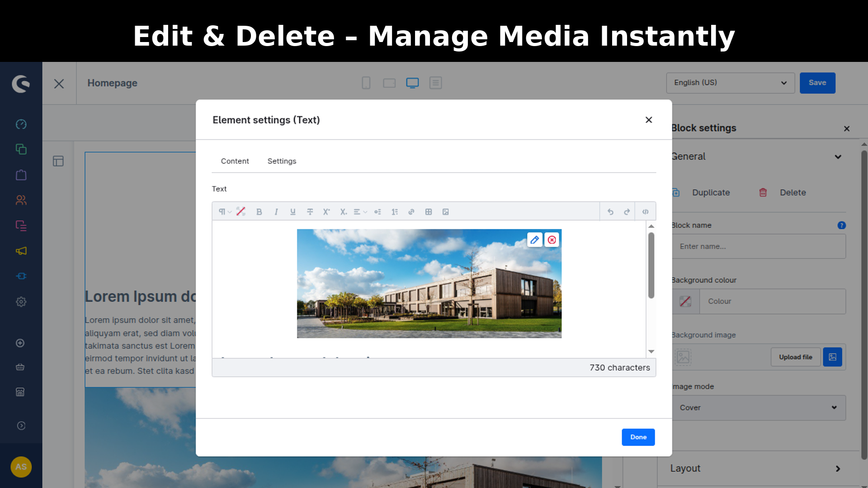Image resolution: width=868 pixels, height=488 pixels.
Task: Toggle italic formatting in text editor
Action: [x=276, y=211]
